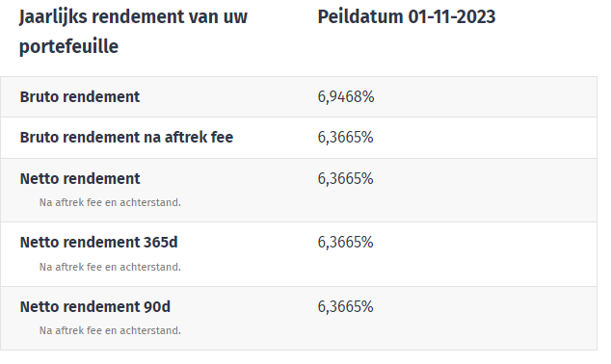The width and height of the screenshot is (611, 364).
Task: Click the percentage value beside 'Netto rendement'
Action: click(x=346, y=179)
